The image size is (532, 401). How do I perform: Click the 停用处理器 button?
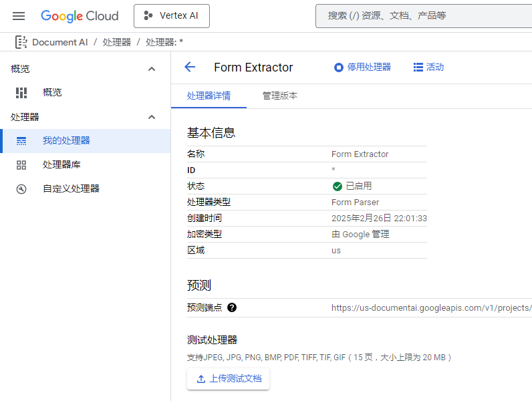pos(362,67)
